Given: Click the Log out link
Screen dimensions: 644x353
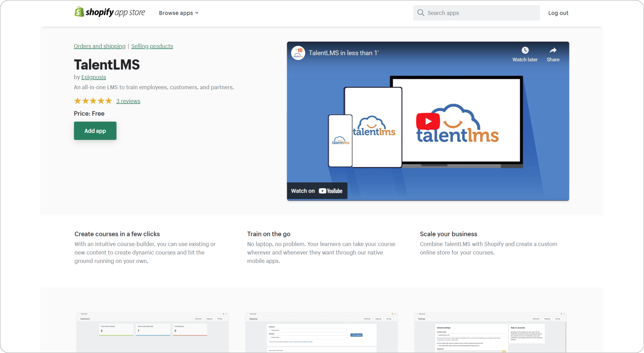Looking at the screenshot, I should (x=558, y=13).
